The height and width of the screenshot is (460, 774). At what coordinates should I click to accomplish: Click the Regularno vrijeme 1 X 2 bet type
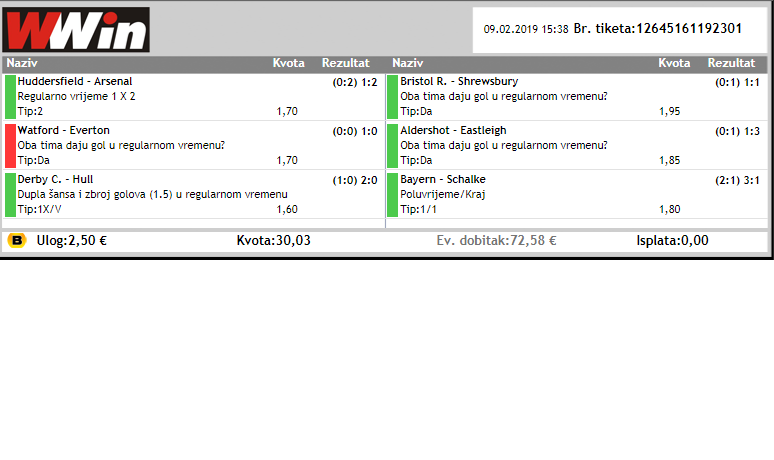pyautogui.click(x=77, y=96)
